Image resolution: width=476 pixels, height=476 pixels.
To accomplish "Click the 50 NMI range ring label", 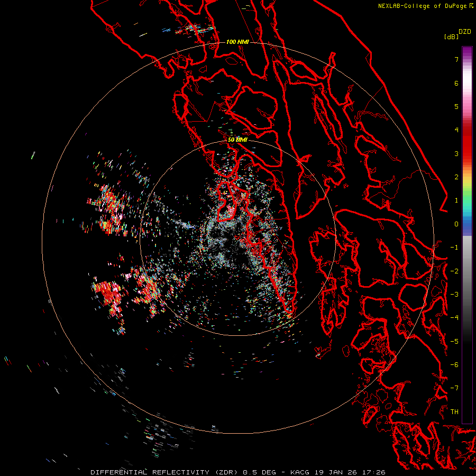I will pyautogui.click(x=237, y=140).
